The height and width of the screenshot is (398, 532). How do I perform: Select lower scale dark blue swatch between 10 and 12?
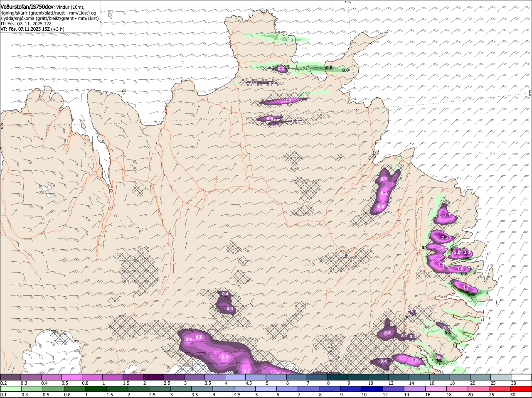372,389
